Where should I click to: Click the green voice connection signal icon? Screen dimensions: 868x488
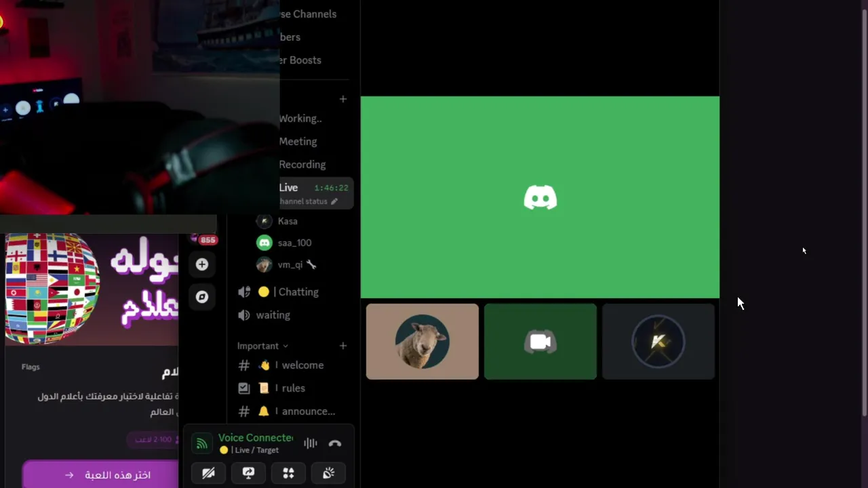[201, 444]
